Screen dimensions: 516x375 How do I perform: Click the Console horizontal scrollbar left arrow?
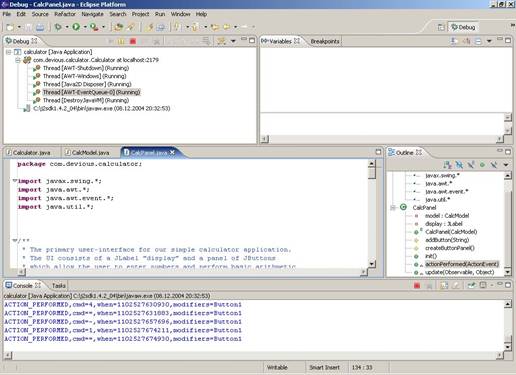(7, 355)
